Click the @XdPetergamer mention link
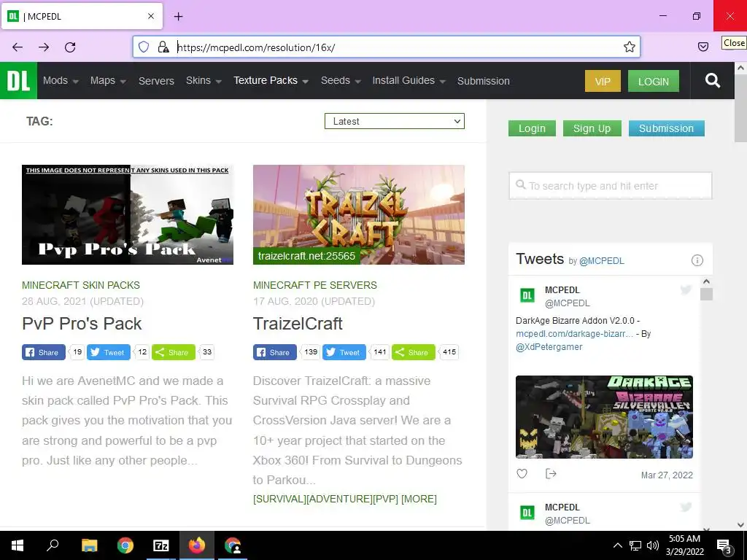 click(x=549, y=346)
